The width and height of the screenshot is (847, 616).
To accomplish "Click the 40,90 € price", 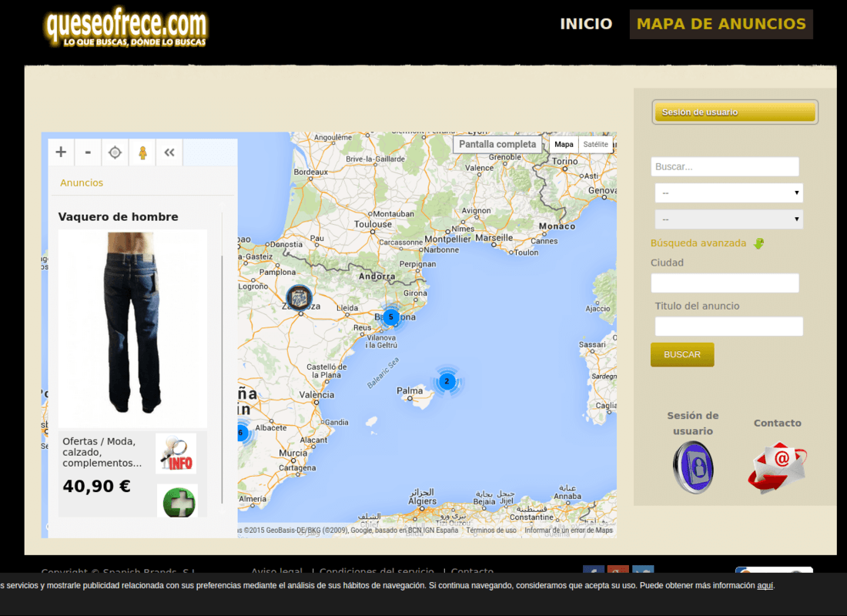I will tap(97, 487).
